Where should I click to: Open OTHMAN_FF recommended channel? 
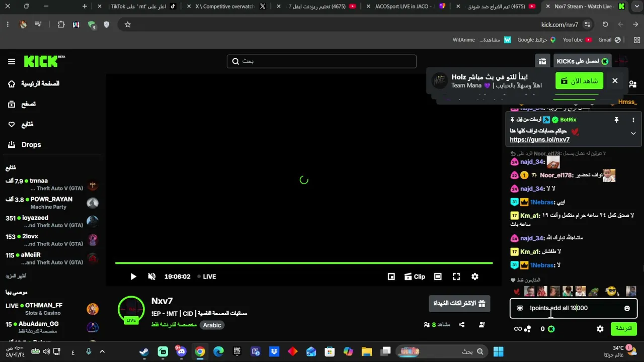pyautogui.click(x=51, y=309)
